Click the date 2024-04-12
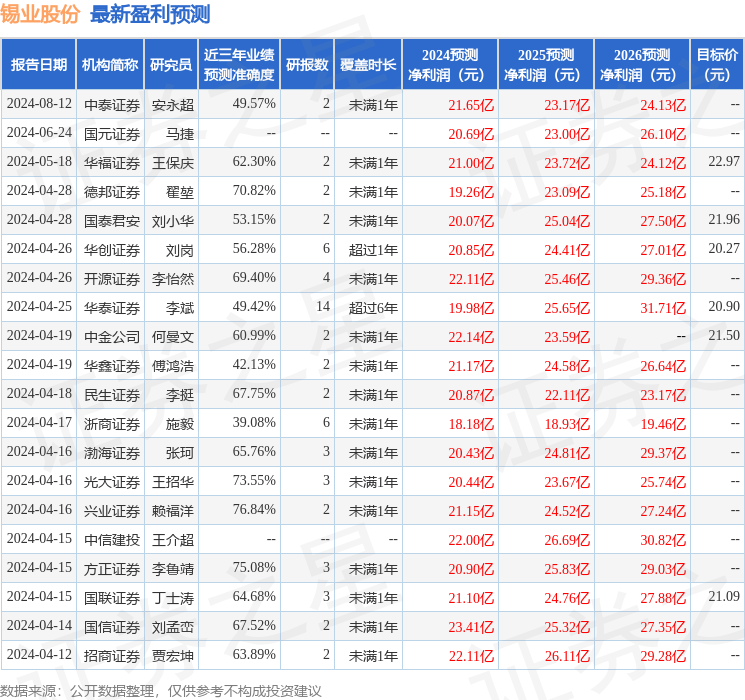The image size is (745, 700). (39, 654)
